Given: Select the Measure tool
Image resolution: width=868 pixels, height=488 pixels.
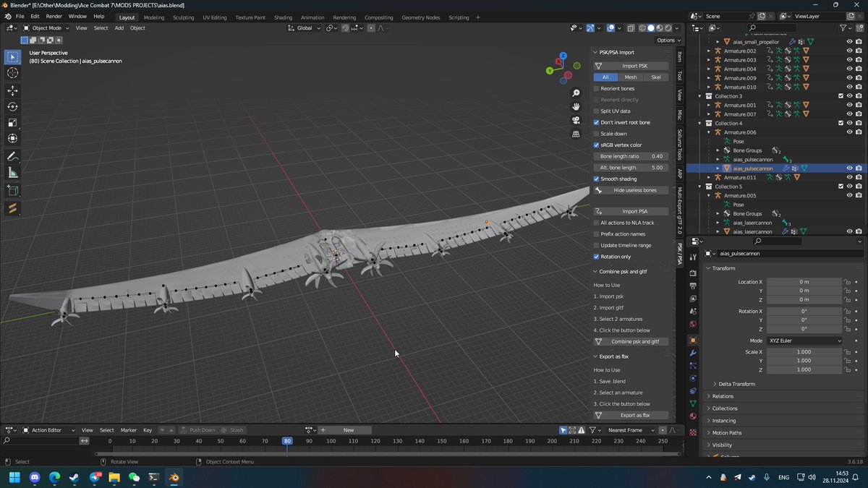Looking at the screenshot, I should tap(13, 173).
